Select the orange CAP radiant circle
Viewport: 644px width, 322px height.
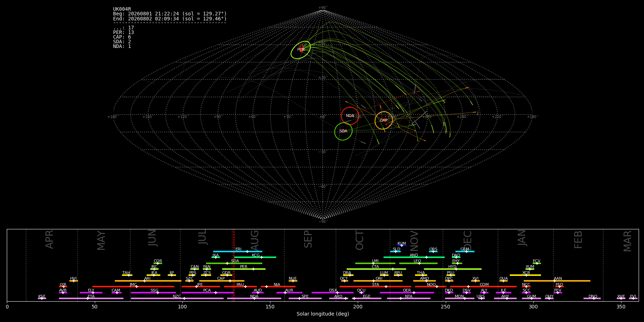tap(384, 121)
